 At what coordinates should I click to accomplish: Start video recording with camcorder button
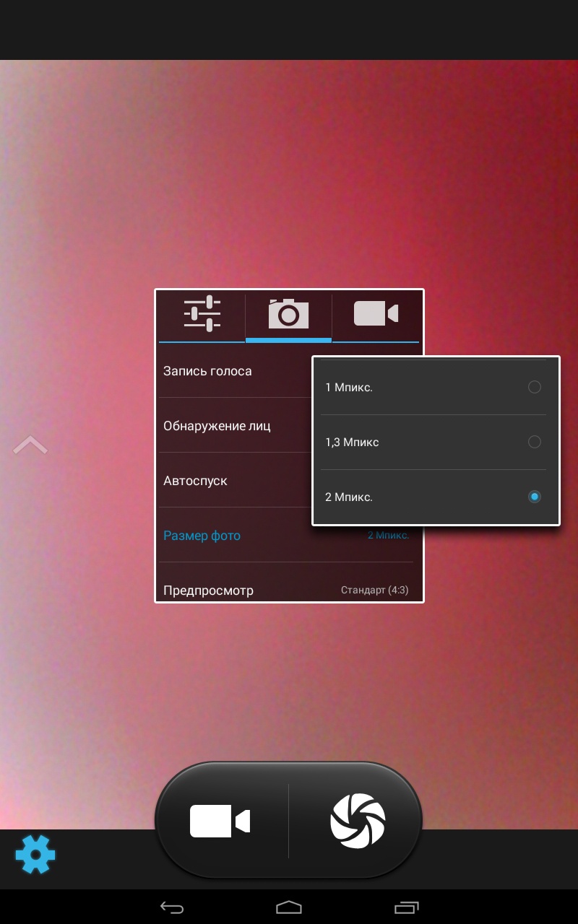(220, 821)
